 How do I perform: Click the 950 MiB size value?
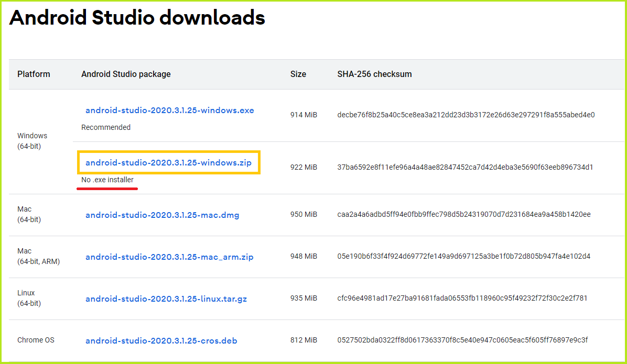pyautogui.click(x=304, y=214)
